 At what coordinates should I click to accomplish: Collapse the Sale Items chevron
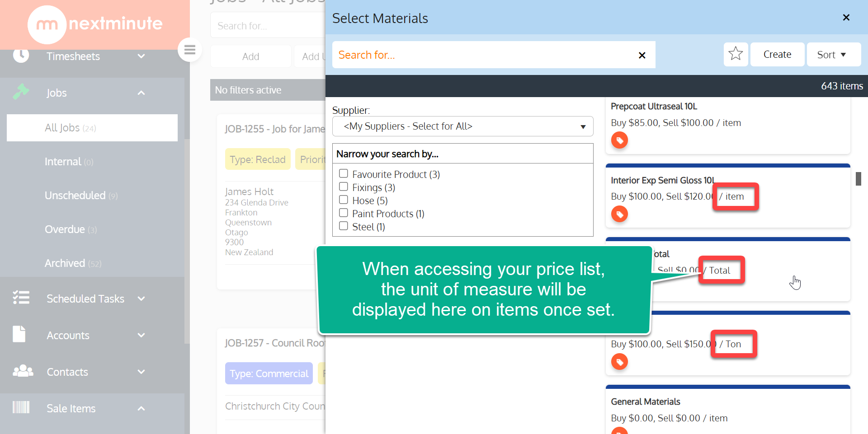[141, 408]
